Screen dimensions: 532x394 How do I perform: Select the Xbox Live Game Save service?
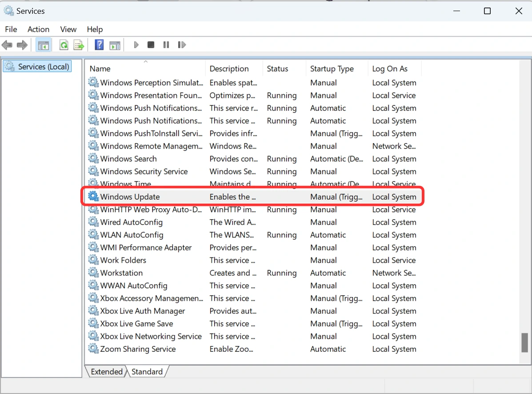(x=252, y=323)
